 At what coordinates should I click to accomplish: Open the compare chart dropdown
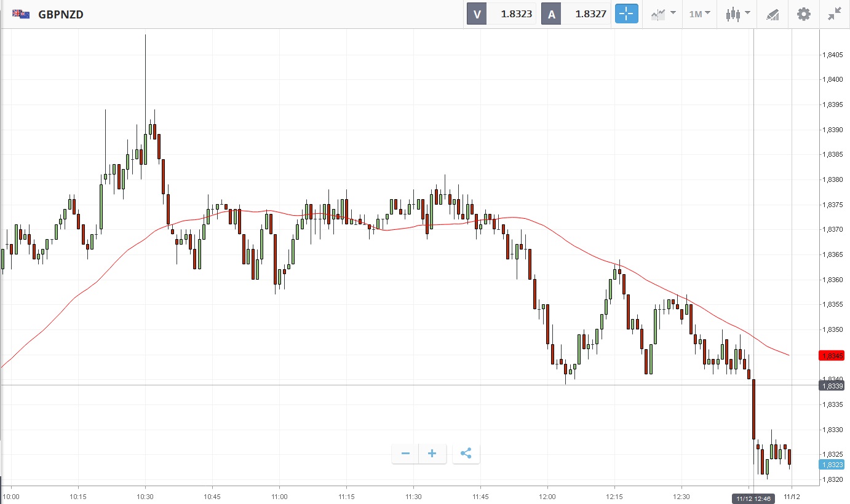tap(663, 14)
